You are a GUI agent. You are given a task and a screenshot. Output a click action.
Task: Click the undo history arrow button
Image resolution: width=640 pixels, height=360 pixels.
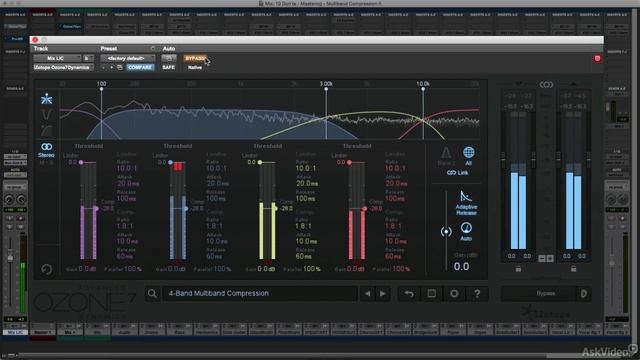click(x=409, y=293)
